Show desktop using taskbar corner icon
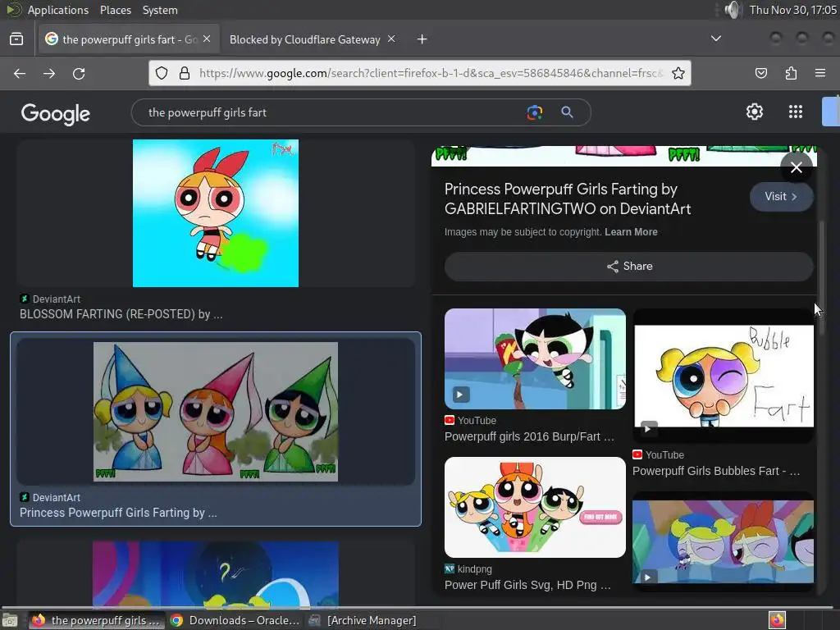Image resolution: width=840 pixels, height=630 pixels. [10, 620]
